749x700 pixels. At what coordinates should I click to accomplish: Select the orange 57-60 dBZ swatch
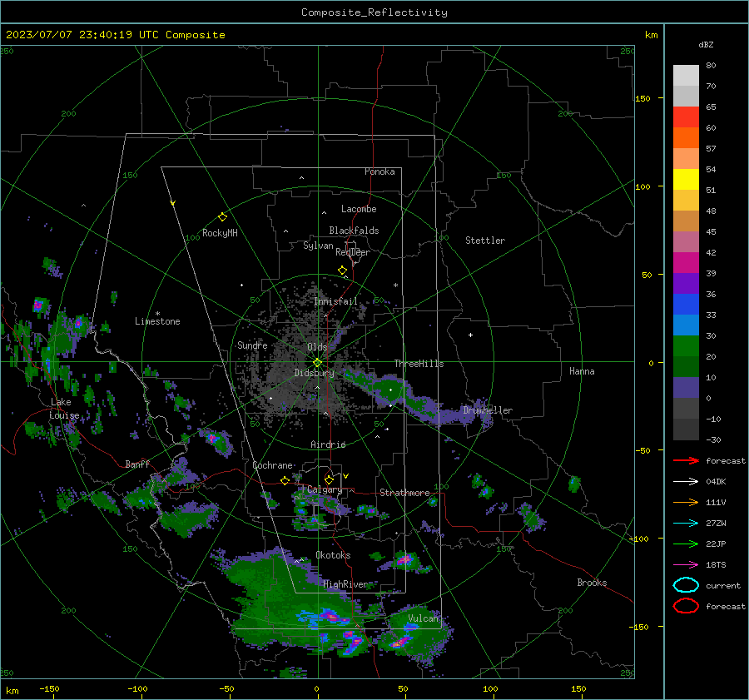pyautogui.click(x=686, y=138)
